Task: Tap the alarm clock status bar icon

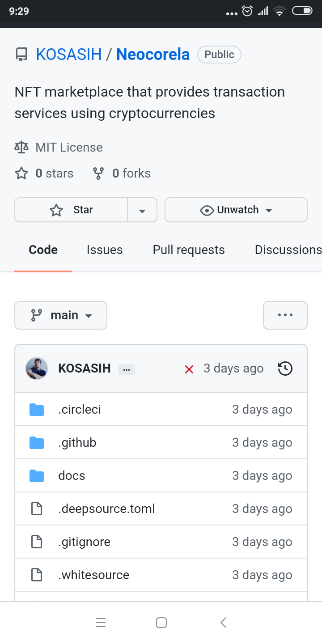Action: point(247,11)
